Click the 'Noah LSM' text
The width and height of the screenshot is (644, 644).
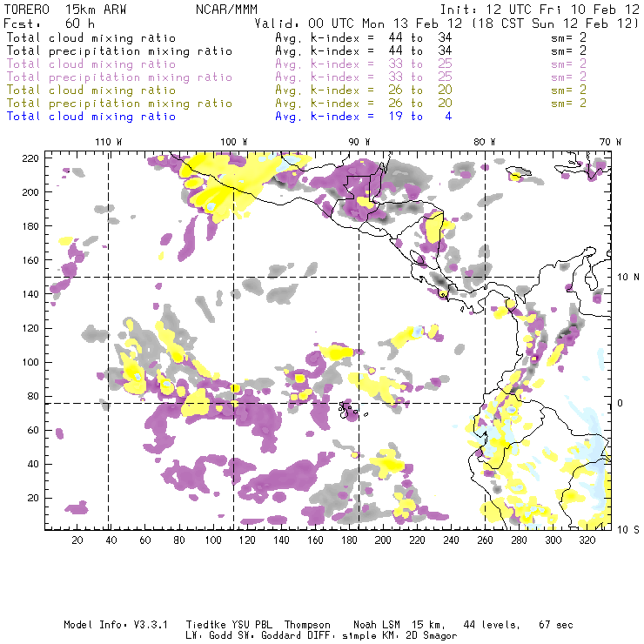pos(377,625)
